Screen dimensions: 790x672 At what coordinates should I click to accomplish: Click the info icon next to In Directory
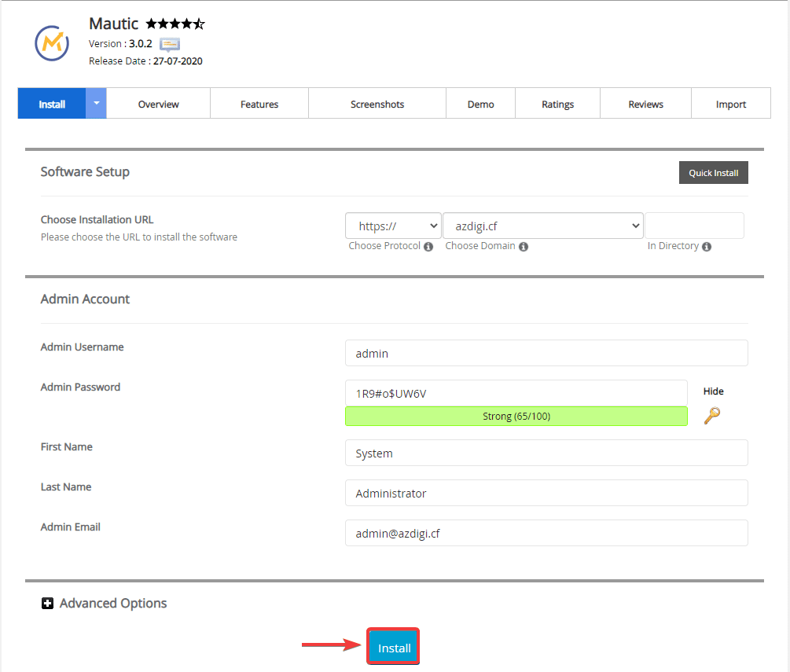tap(707, 247)
